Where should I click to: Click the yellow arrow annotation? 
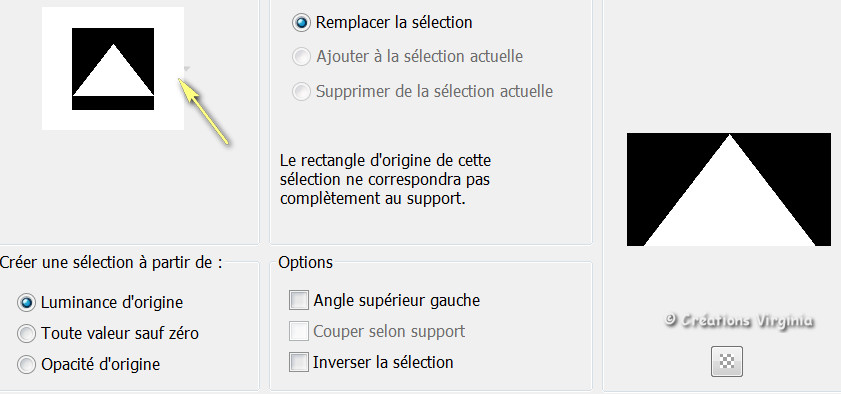pos(203,111)
